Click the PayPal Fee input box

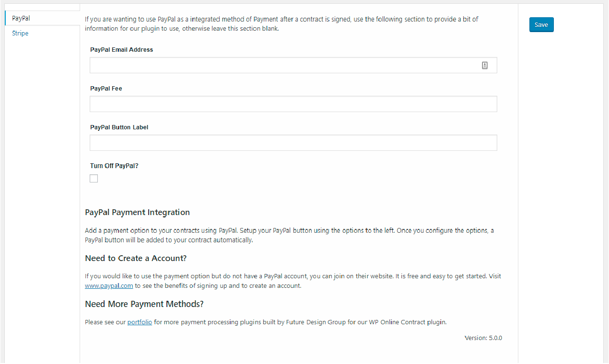click(x=293, y=103)
